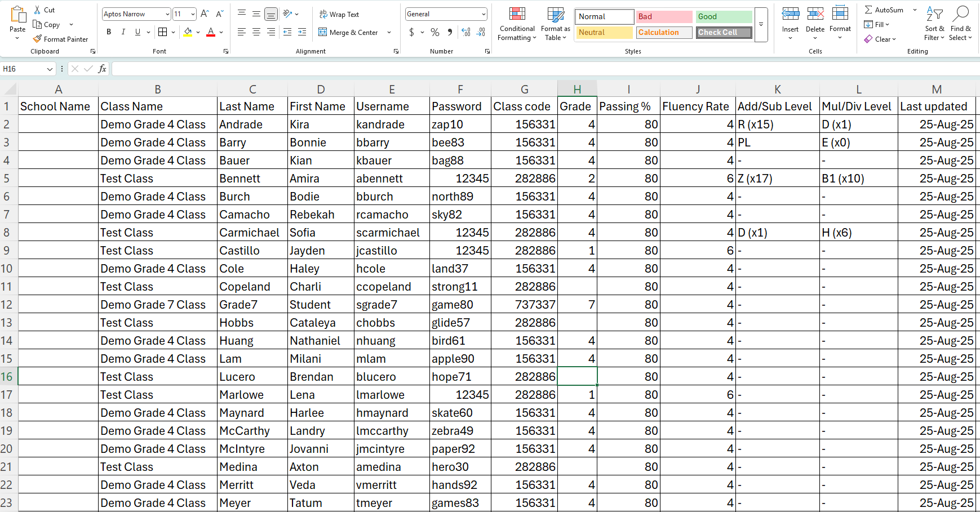The image size is (980, 512).
Task: Open the Clipboard dialog launcher
Action: coord(93,51)
